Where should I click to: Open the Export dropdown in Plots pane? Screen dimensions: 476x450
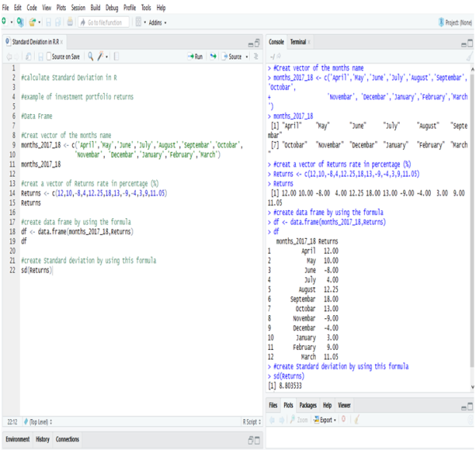click(328, 418)
